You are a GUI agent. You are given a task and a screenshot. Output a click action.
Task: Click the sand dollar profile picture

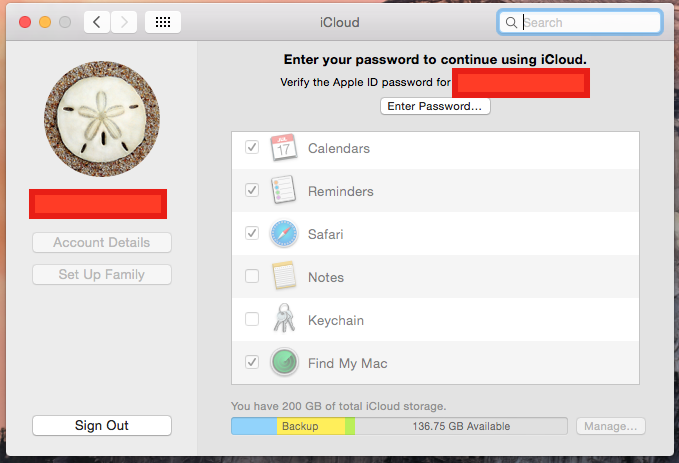click(x=102, y=119)
